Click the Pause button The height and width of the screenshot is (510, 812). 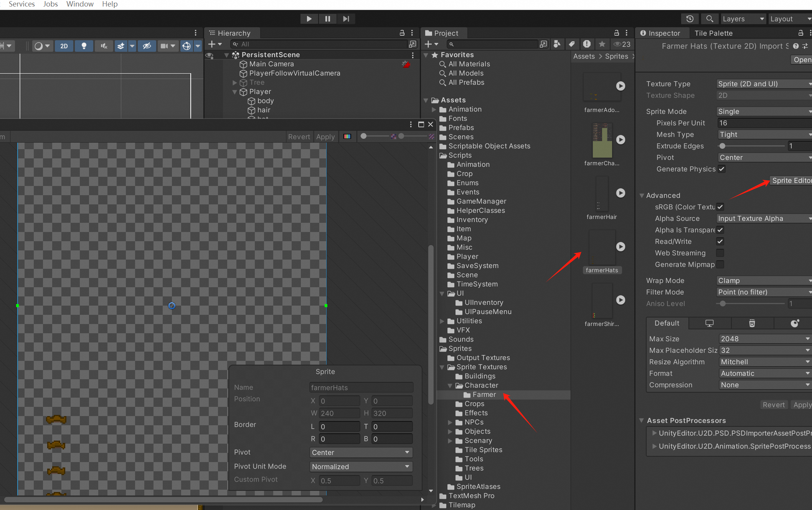point(327,19)
